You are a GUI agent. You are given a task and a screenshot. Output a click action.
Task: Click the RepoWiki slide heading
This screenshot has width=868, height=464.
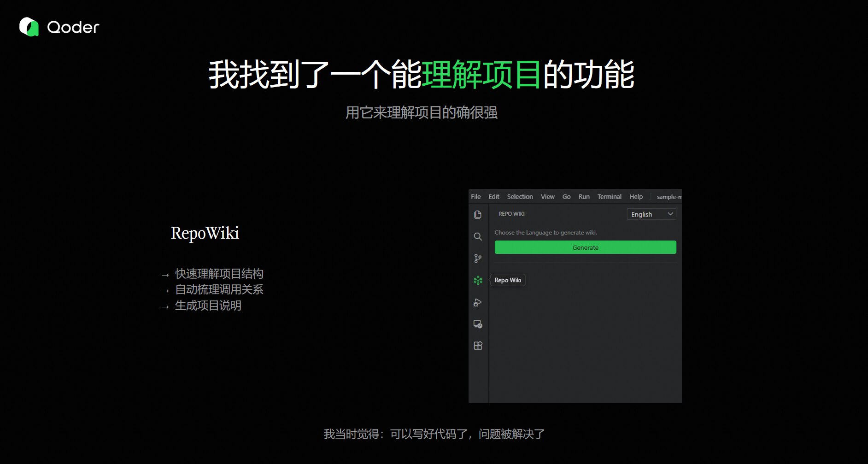205,233
